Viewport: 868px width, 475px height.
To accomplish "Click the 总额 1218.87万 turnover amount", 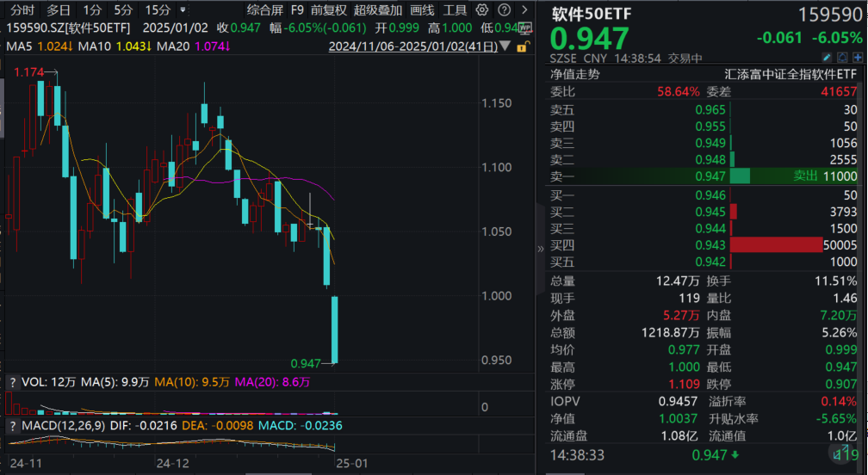I will coord(670,332).
